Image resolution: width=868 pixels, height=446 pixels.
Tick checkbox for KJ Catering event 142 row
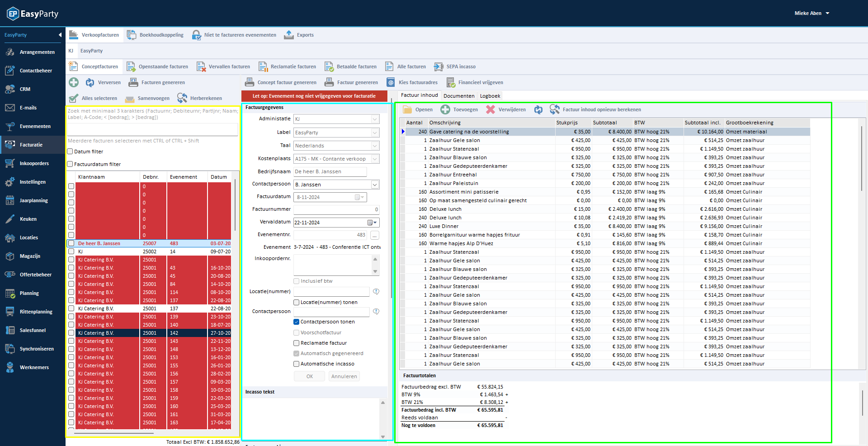click(71, 333)
